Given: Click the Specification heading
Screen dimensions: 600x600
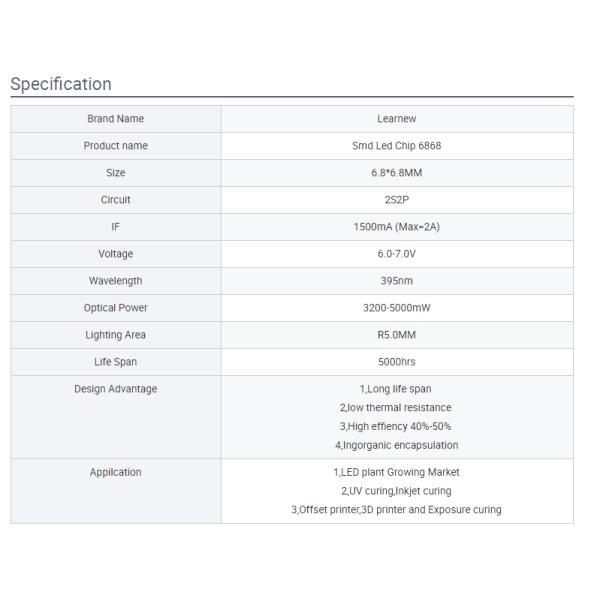Looking at the screenshot, I should pos(61,84).
